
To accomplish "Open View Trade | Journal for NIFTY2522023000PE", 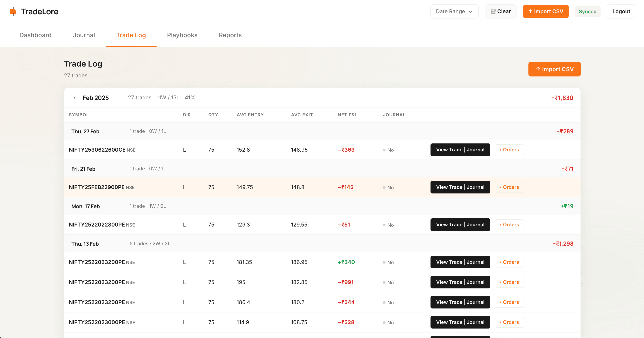I will pos(460,322).
